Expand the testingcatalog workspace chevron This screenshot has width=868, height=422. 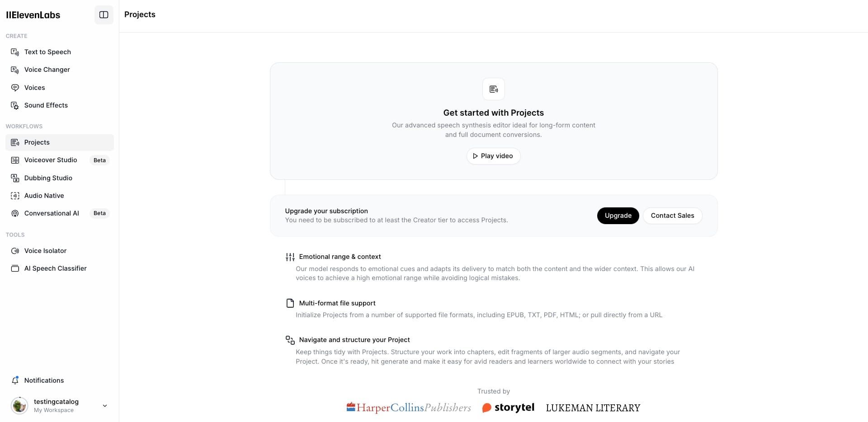(x=105, y=406)
